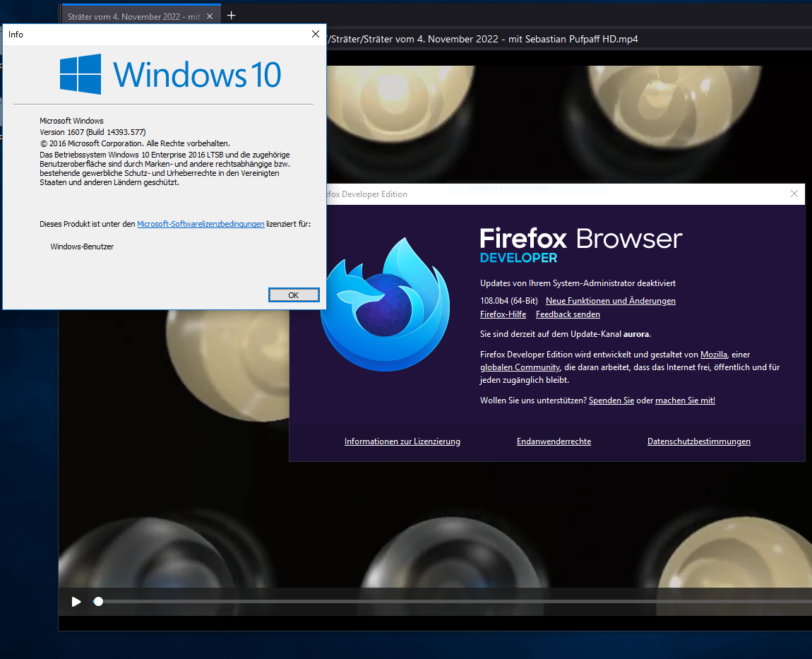
Task: Click the video seek bar knob
Action: [98, 602]
